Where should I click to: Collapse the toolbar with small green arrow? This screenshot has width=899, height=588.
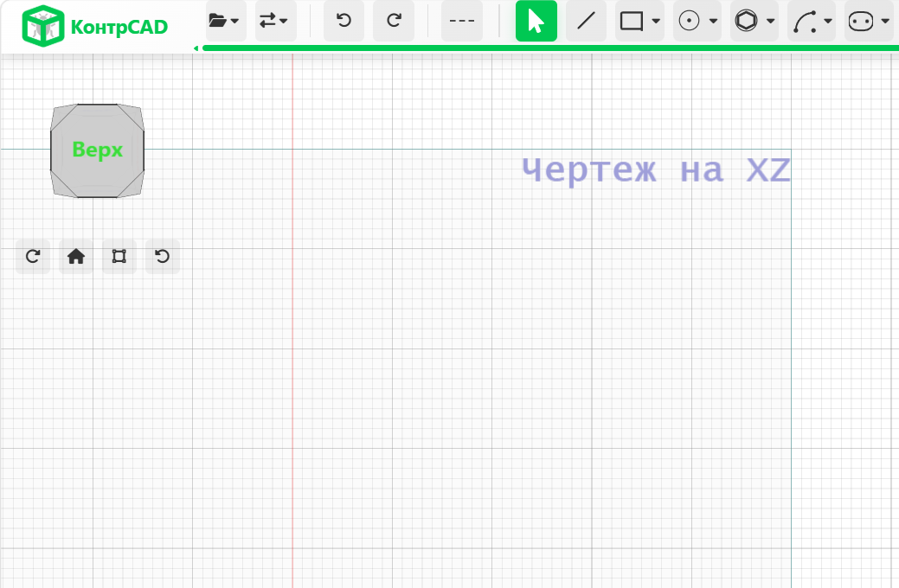196,48
